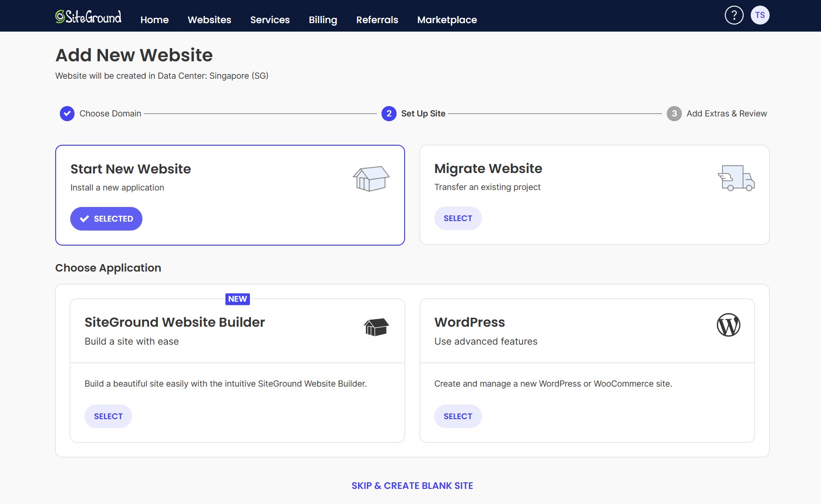Select the Migrate Website option
The width and height of the screenshot is (821, 504).
pyautogui.click(x=458, y=218)
